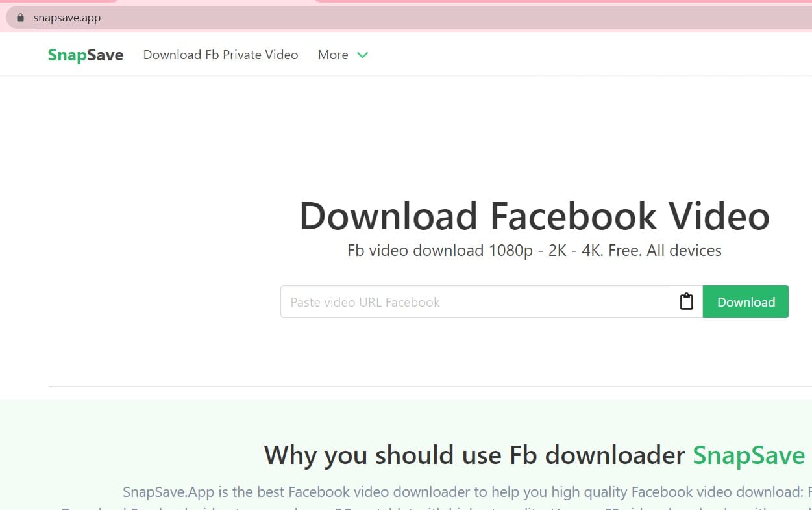Image resolution: width=812 pixels, height=510 pixels.
Task: Click the Download Facebook Video heading
Action: [x=534, y=216]
